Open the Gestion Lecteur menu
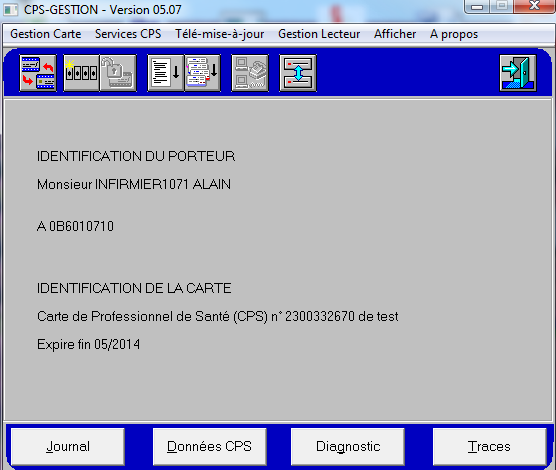Screen dimensions: 556x470 tap(319, 34)
